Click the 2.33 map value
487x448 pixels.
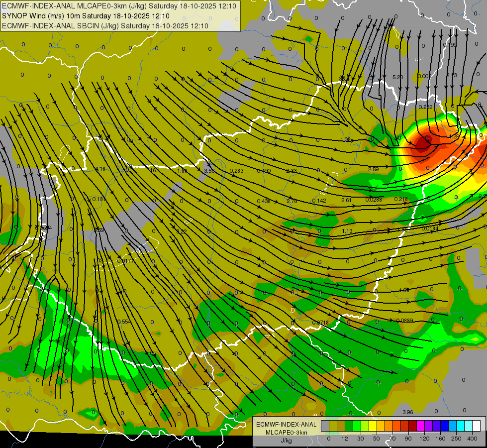(292, 171)
